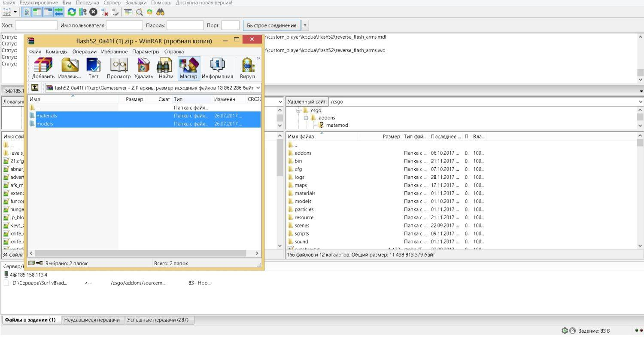Toggle directory comparison magnifier icon

pyautogui.click(x=139, y=12)
